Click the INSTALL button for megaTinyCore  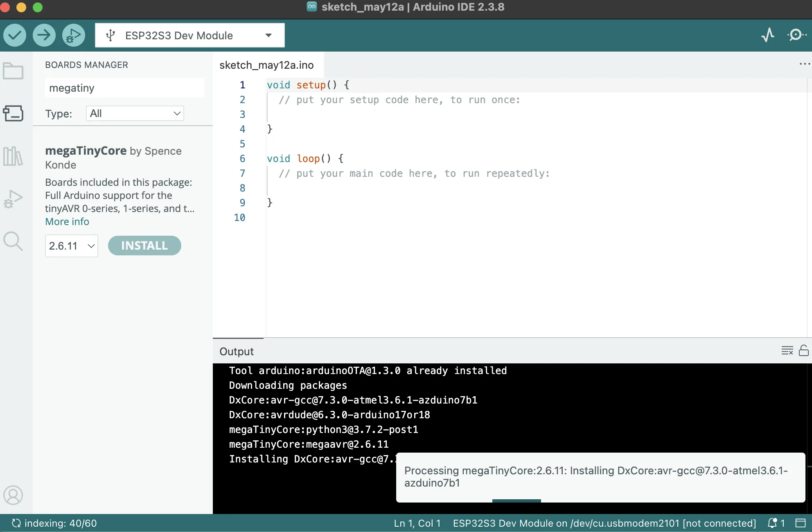pos(144,246)
